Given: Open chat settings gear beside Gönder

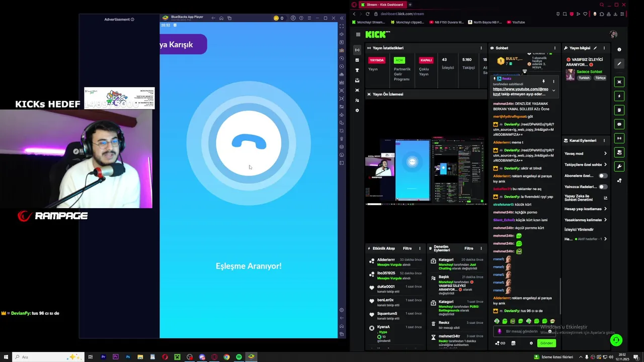Looking at the screenshot, I should (531, 343).
